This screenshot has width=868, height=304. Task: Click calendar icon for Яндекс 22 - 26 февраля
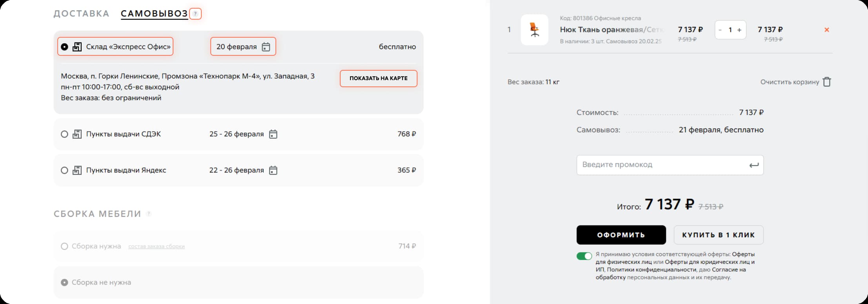[273, 170]
